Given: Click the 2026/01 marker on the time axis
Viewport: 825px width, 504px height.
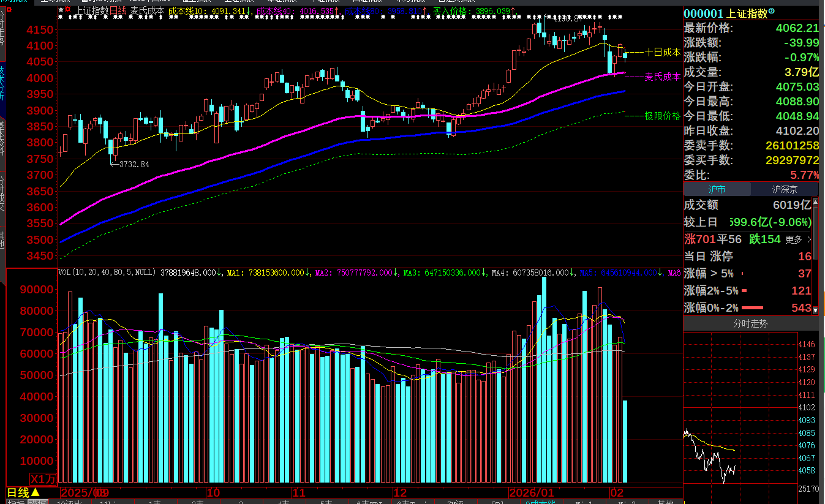Looking at the screenshot, I should tap(531, 492).
